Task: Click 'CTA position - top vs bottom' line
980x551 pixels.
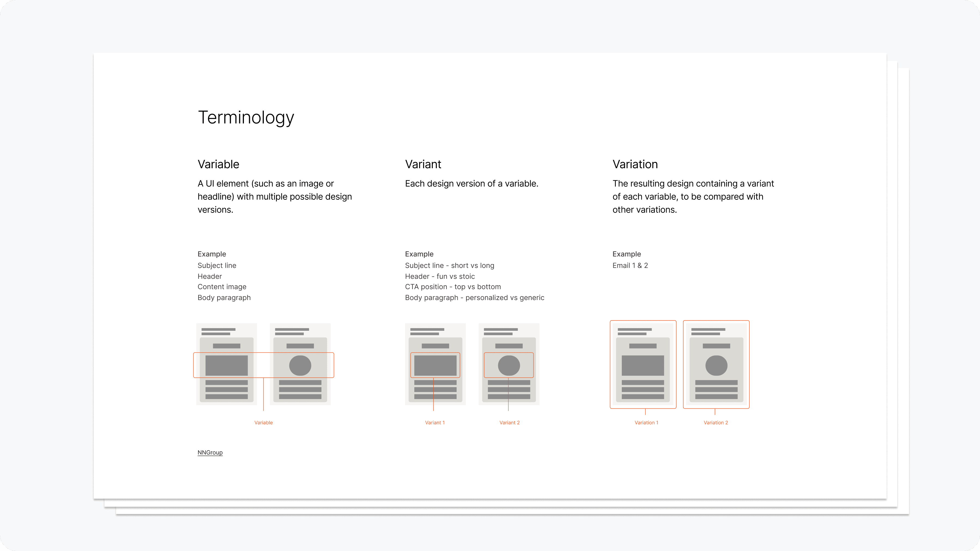Action: (453, 287)
